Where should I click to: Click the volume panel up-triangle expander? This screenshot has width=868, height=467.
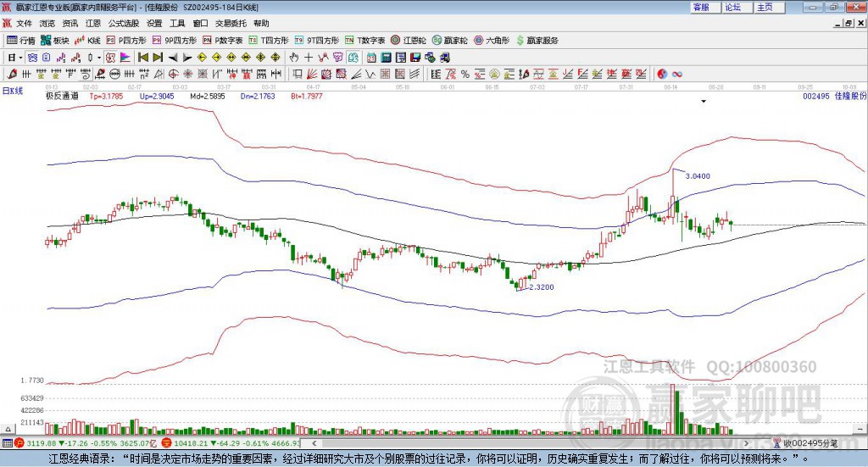click(x=8, y=429)
